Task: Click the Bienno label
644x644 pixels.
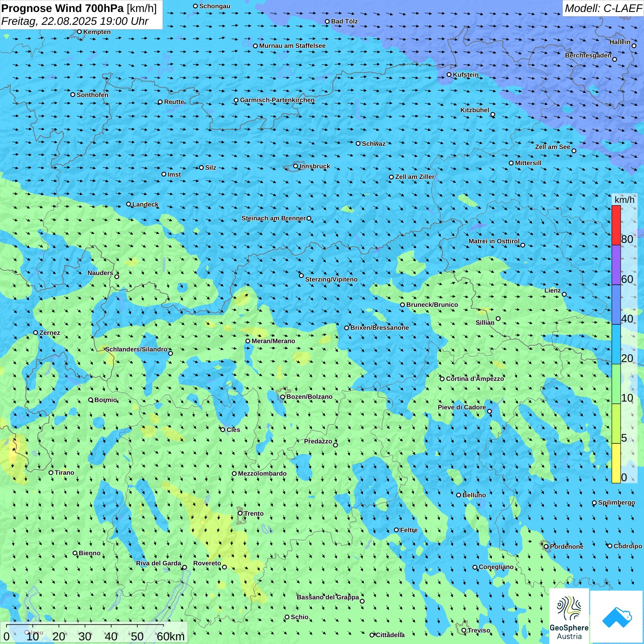Action: (x=90, y=553)
